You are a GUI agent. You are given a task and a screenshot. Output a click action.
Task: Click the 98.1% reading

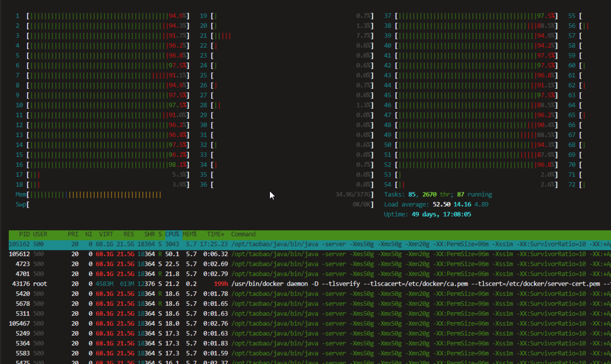tap(178, 165)
